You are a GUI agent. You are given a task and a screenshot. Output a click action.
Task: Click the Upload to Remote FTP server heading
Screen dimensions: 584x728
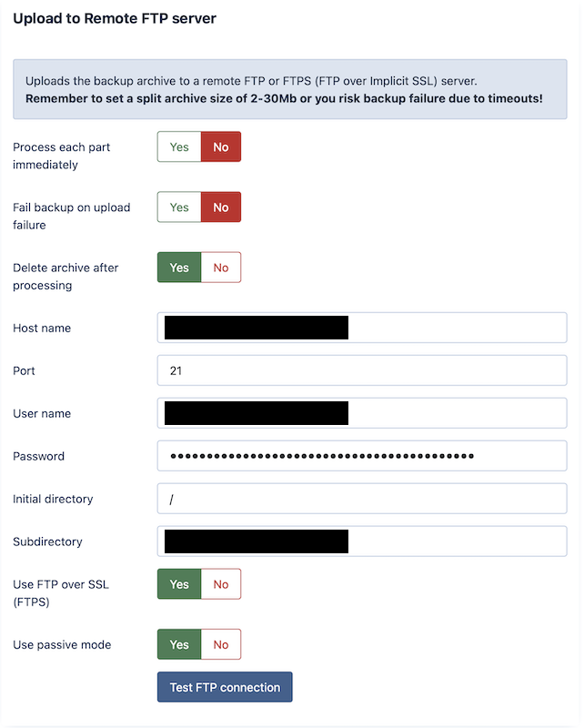tap(115, 18)
